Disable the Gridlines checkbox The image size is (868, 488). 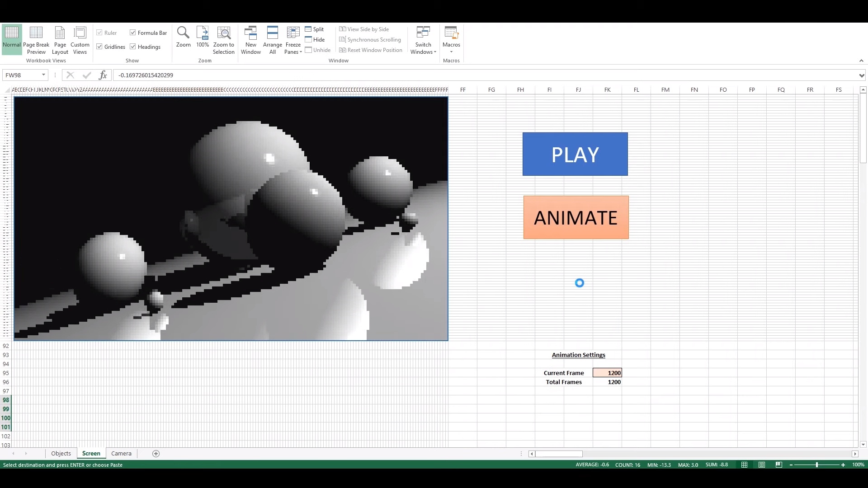pos(99,46)
